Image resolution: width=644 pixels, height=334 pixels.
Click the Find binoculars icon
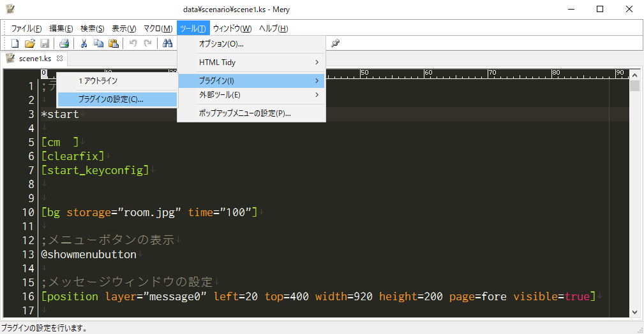[x=168, y=43]
